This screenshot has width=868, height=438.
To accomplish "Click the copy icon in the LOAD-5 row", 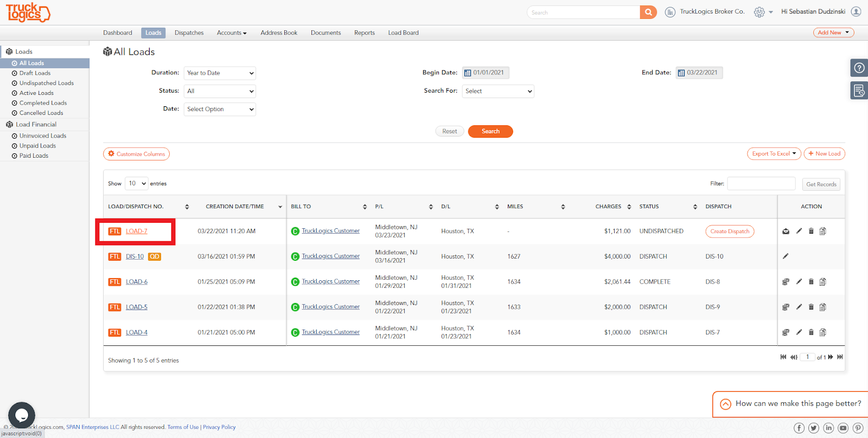I will pyautogui.click(x=823, y=307).
